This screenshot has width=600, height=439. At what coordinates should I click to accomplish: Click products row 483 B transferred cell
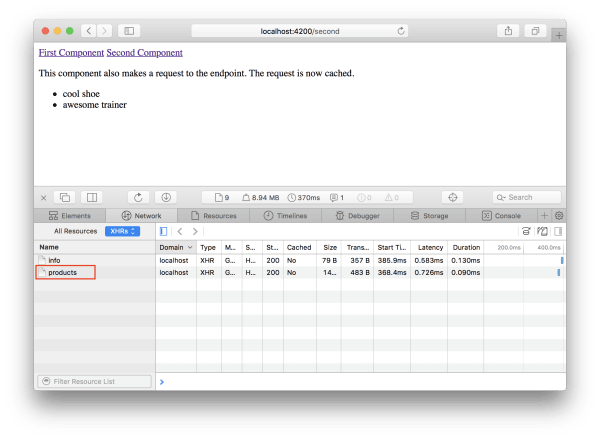pos(357,273)
